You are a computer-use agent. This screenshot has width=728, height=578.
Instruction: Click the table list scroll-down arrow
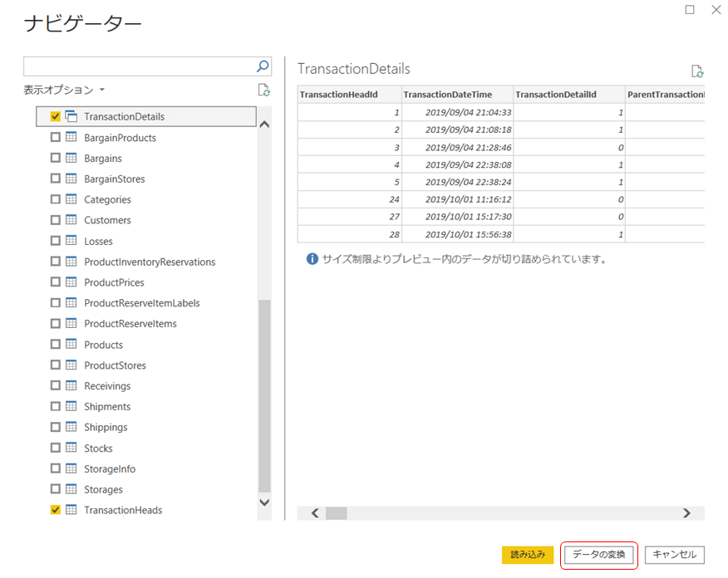pyautogui.click(x=264, y=502)
